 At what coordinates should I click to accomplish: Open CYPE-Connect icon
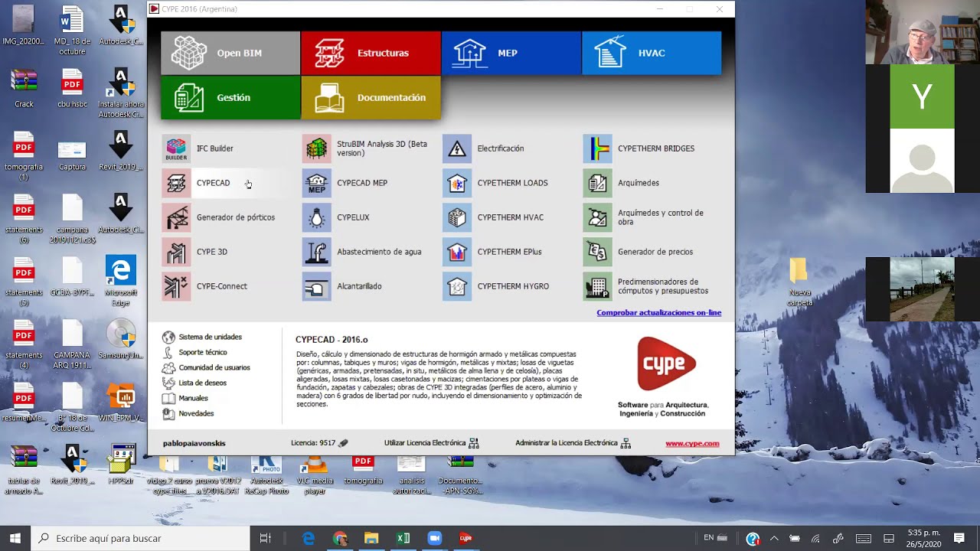176,286
